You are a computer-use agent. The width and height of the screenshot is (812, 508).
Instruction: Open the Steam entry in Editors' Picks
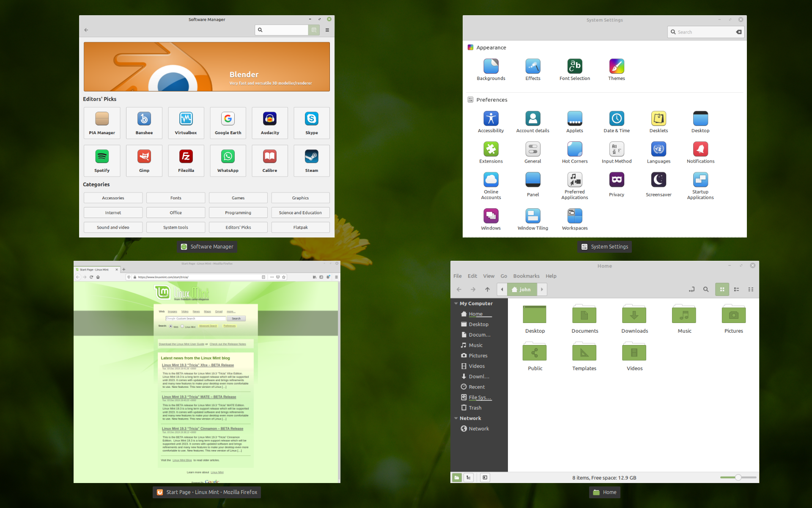(311, 161)
